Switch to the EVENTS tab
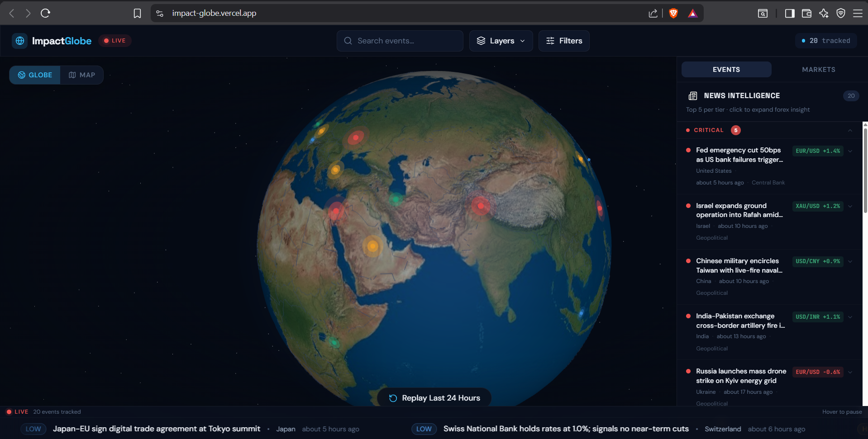The width and height of the screenshot is (868, 439). tap(726, 70)
